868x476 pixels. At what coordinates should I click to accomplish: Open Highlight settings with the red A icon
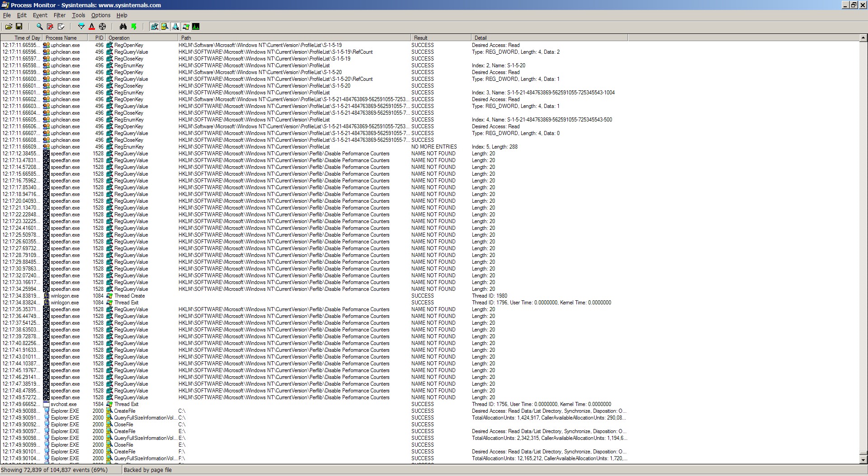pos(92,27)
